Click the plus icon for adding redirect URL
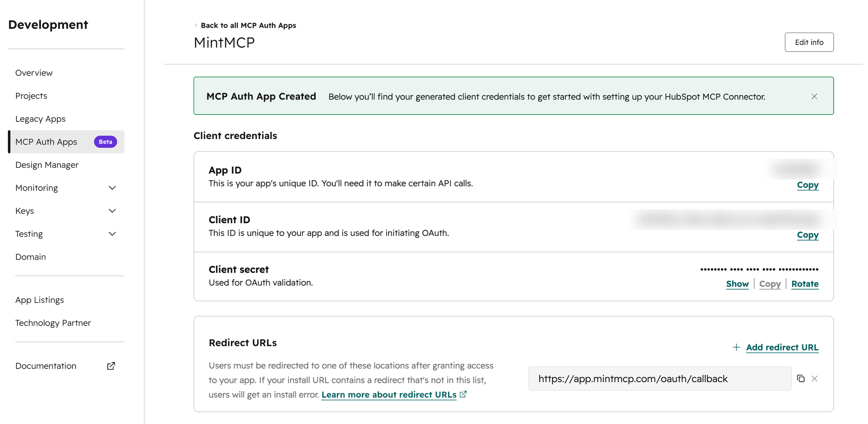The image size is (868, 424). (736, 347)
